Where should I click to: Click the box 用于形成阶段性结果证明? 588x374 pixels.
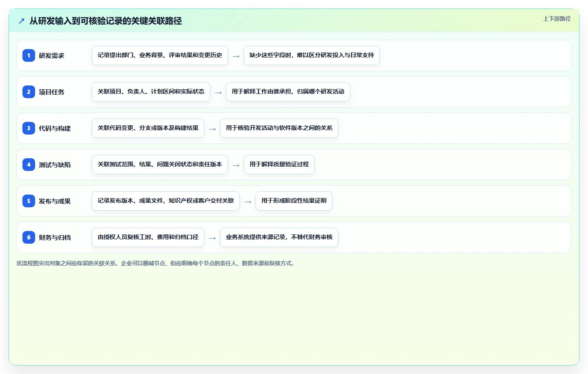click(x=294, y=201)
